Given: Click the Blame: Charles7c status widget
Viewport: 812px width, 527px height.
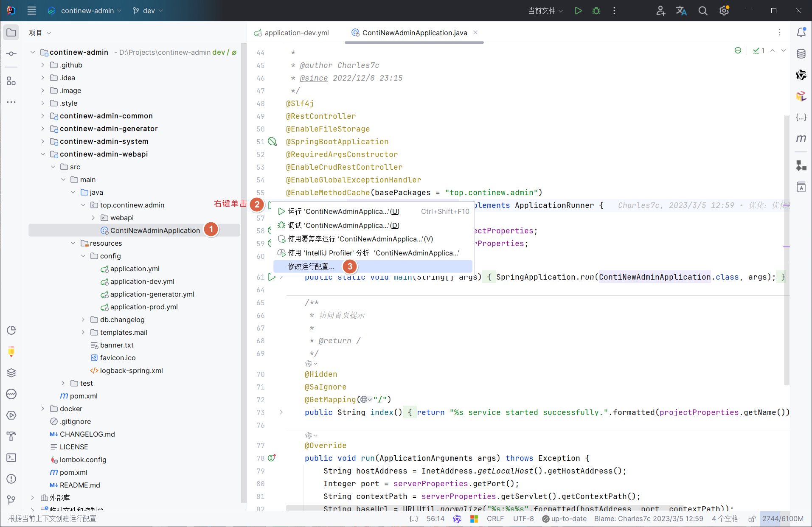Looking at the screenshot, I should pyautogui.click(x=649, y=519).
